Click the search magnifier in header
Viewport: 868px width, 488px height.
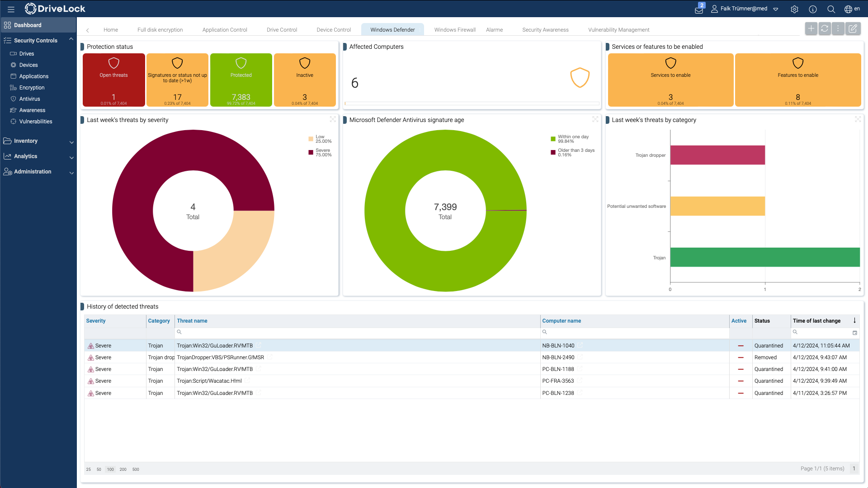point(831,9)
